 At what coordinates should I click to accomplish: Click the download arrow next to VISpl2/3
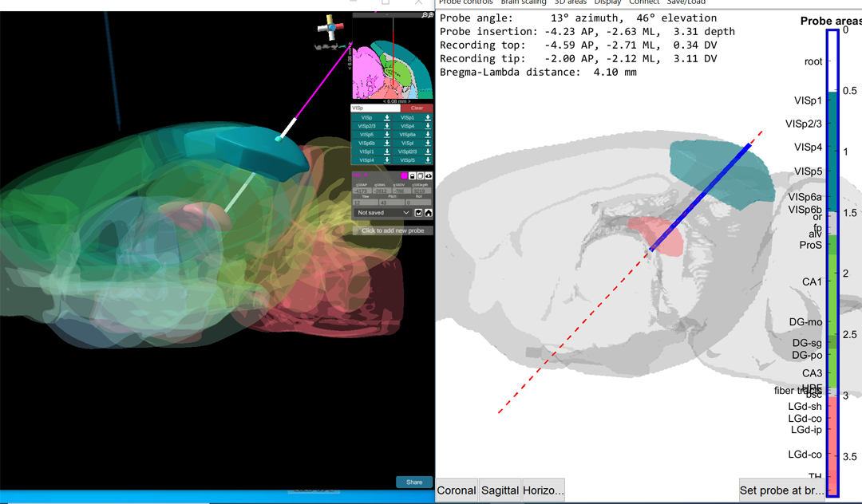click(x=428, y=152)
